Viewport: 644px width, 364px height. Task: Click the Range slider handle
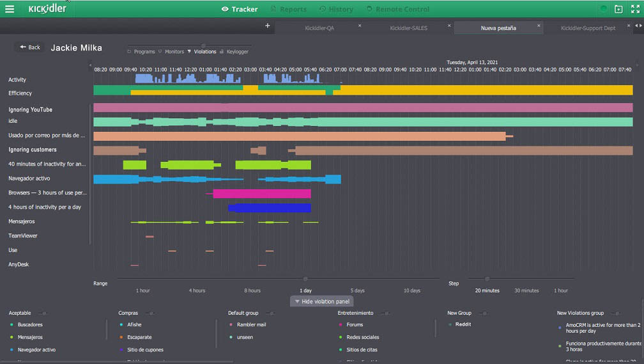305,279
